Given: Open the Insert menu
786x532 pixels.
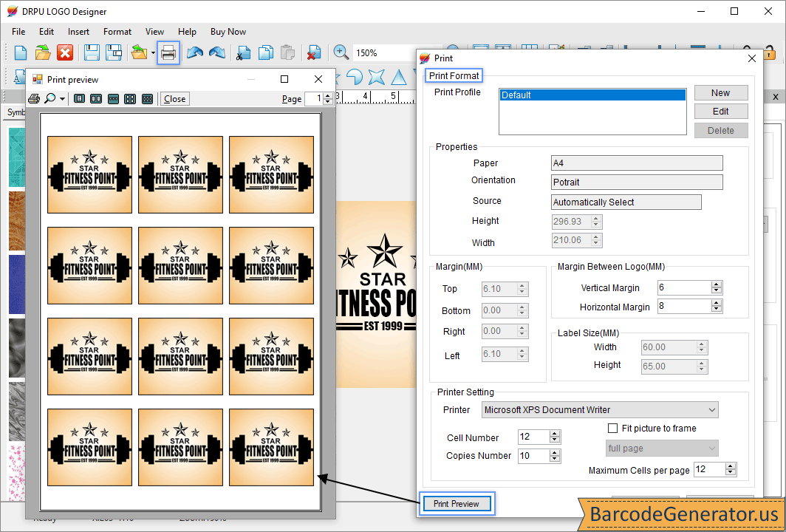Looking at the screenshot, I should point(79,32).
